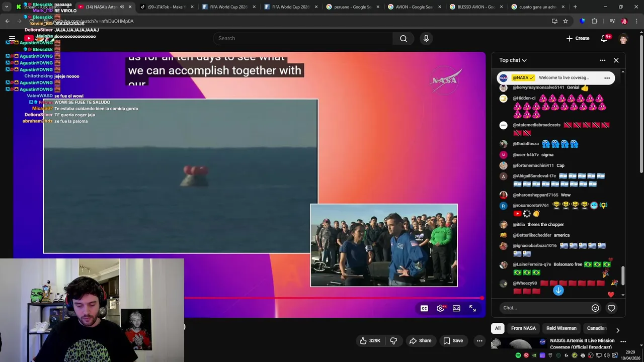Open the live chat more options menu
Viewport: 644px width, 362px height.
point(602,60)
